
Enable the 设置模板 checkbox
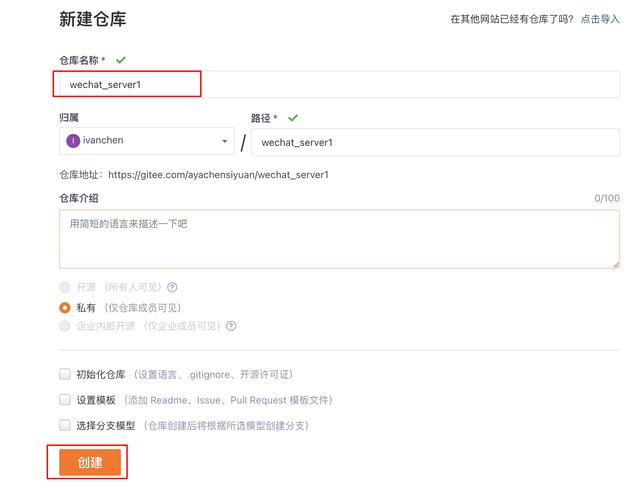point(65,400)
